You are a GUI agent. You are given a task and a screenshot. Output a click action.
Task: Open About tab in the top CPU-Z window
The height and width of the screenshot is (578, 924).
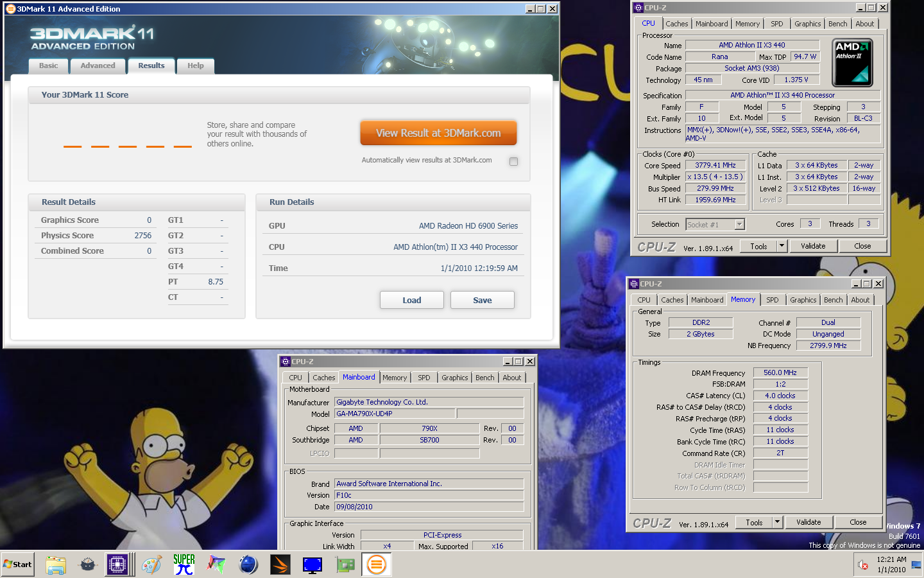pos(864,24)
